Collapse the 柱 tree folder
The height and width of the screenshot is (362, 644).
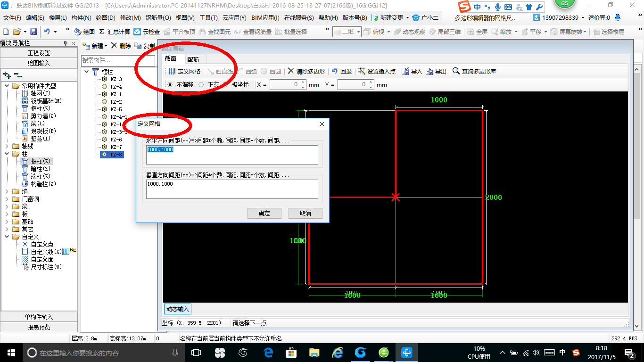(7, 154)
